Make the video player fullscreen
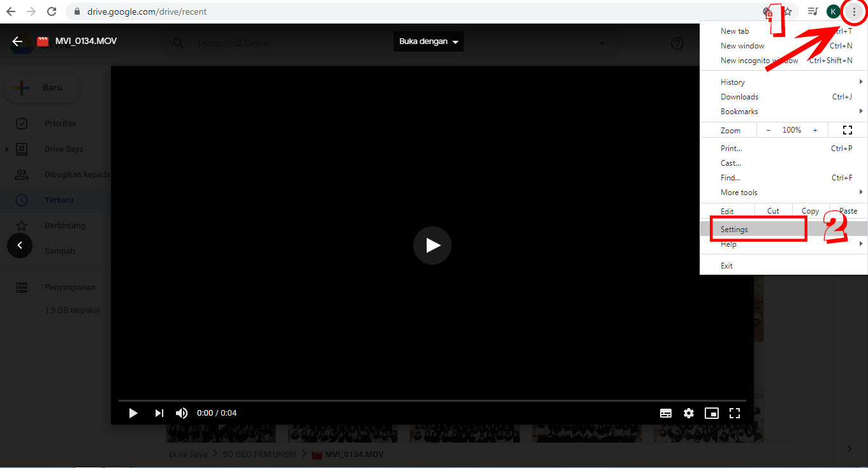Screen dimensions: 868x468 point(735,413)
